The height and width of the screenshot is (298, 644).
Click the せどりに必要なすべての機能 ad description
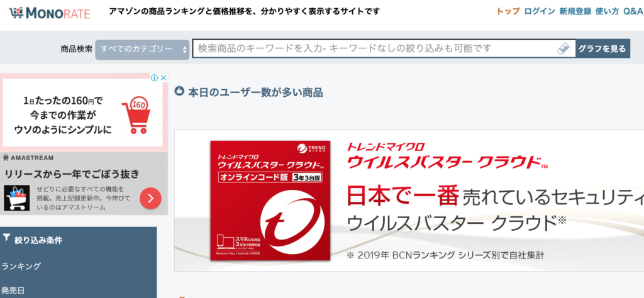[84, 198]
